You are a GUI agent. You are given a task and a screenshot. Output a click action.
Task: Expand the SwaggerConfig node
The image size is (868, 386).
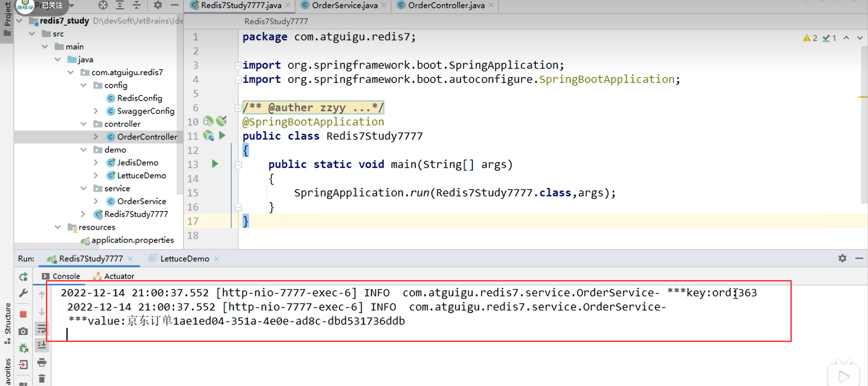(x=95, y=110)
